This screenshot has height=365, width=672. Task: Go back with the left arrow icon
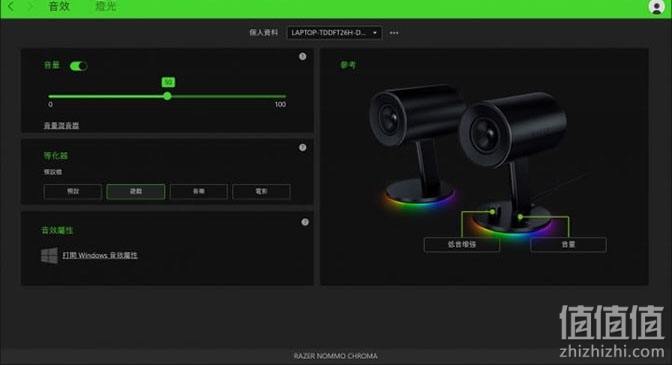(x=11, y=6)
